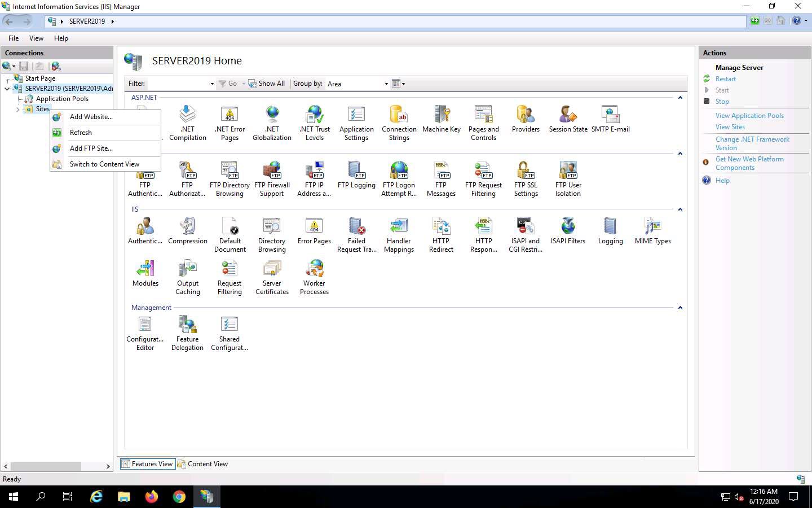Open .NET Trust Levels feature

315,122
